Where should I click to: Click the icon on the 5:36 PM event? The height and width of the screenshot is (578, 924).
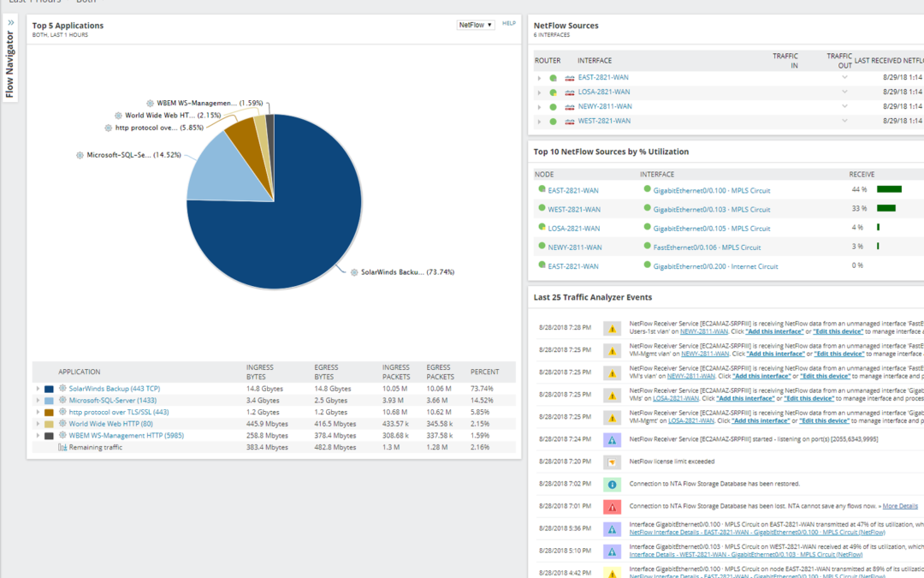pos(613,529)
